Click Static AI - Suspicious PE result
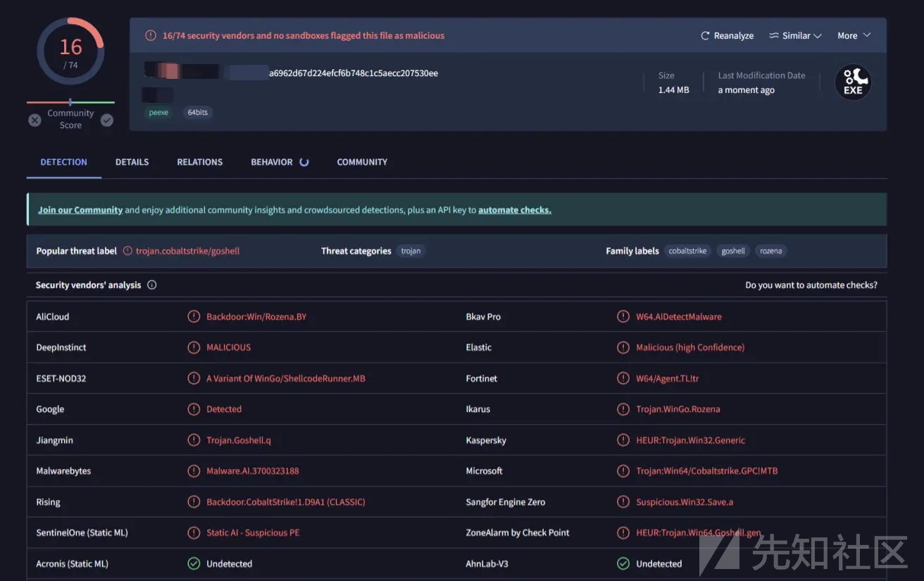Viewport: 924px width, 581px height. click(253, 532)
